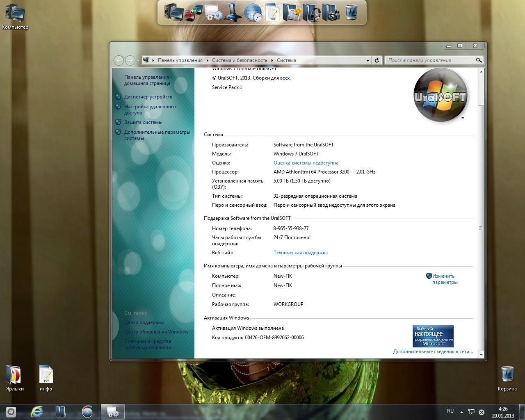Open the globe with clock dock icon
Viewport: 525px width, 420px height.
[253, 12]
